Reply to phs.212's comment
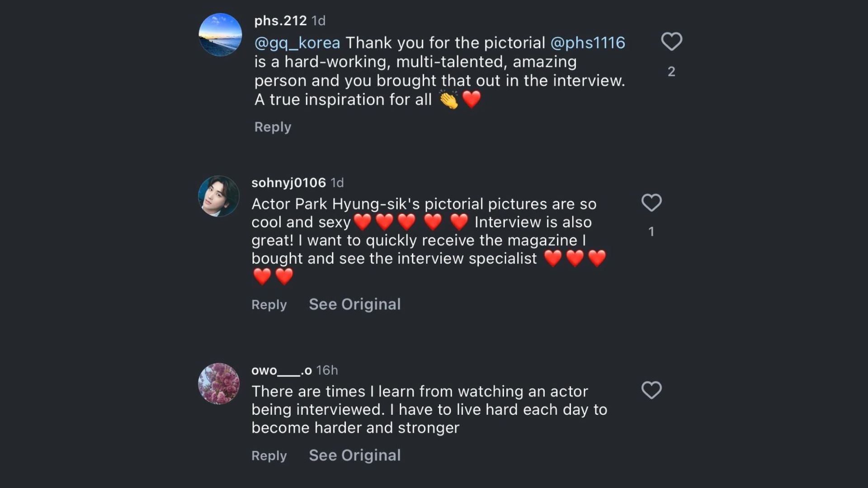 click(x=273, y=127)
